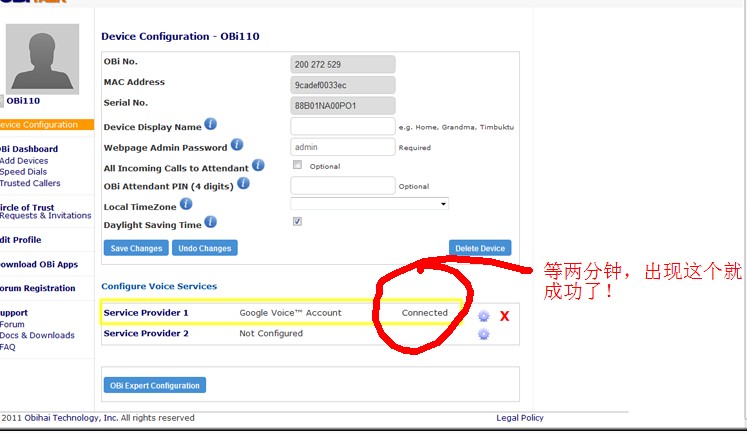The image size is (747, 433).
Task: Click the OBi No. field
Action: click(x=343, y=64)
